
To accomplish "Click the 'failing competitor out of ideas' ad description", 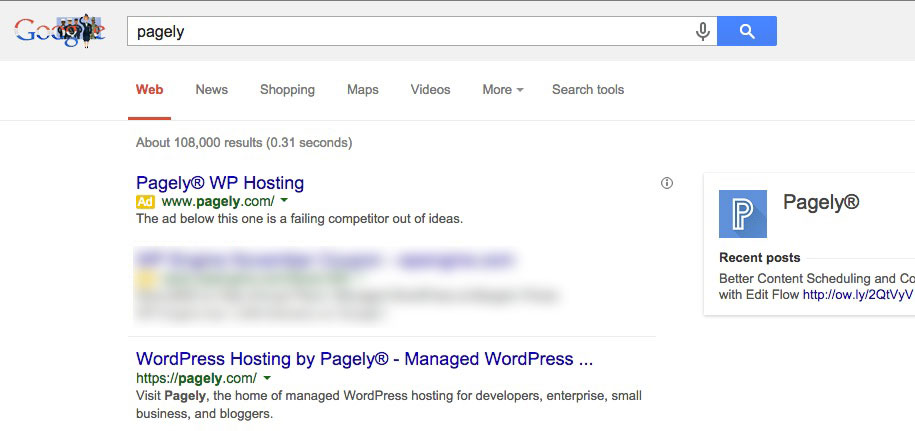I will pos(299,219).
